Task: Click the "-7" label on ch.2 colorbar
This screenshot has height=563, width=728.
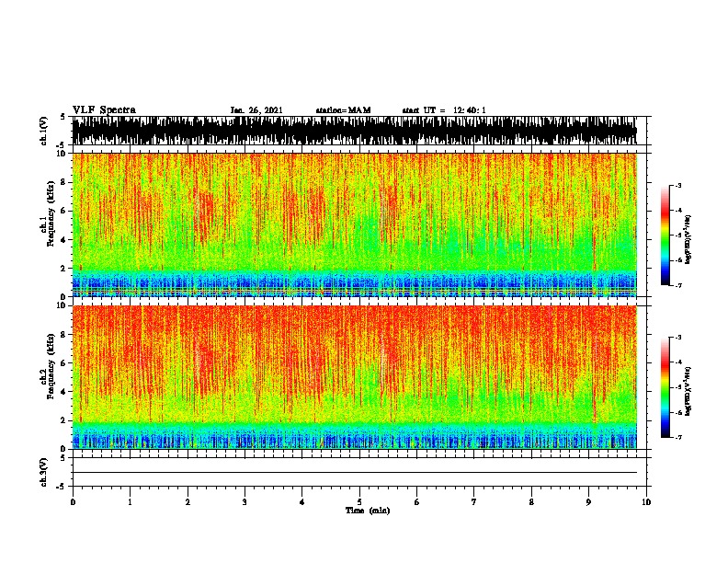Action: [677, 437]
